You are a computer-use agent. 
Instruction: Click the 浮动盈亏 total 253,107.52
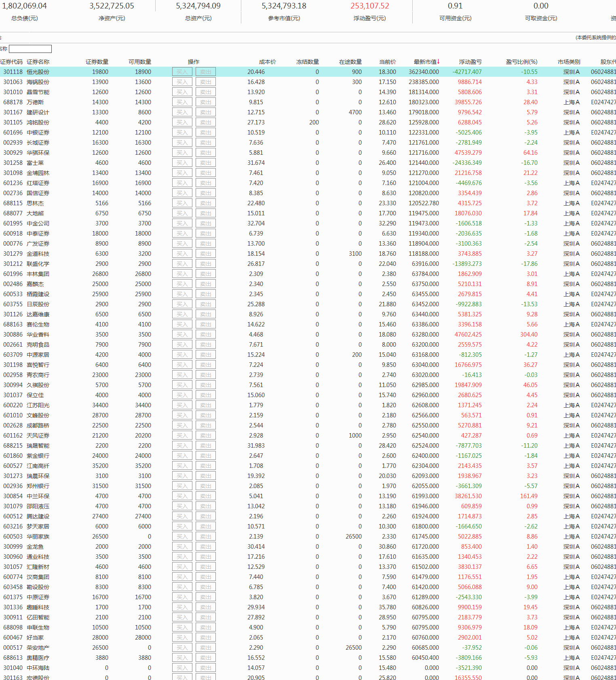(370, 6)
